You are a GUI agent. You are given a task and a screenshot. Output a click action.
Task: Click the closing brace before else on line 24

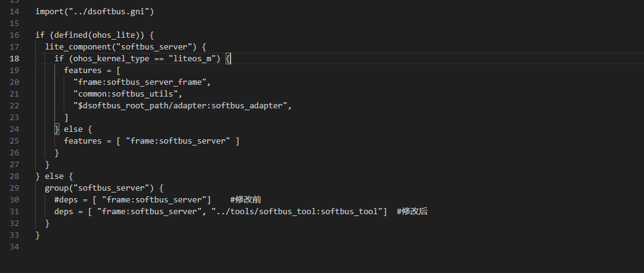point(57,129)
